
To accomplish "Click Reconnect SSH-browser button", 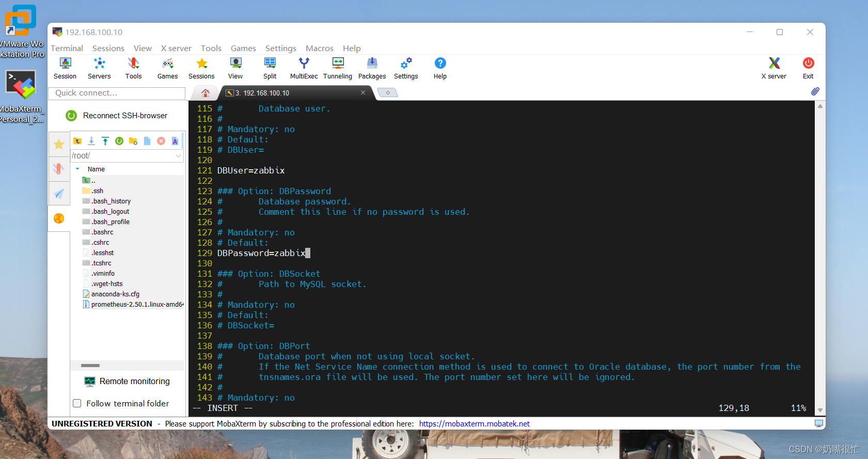I will (x=117, y=116).
